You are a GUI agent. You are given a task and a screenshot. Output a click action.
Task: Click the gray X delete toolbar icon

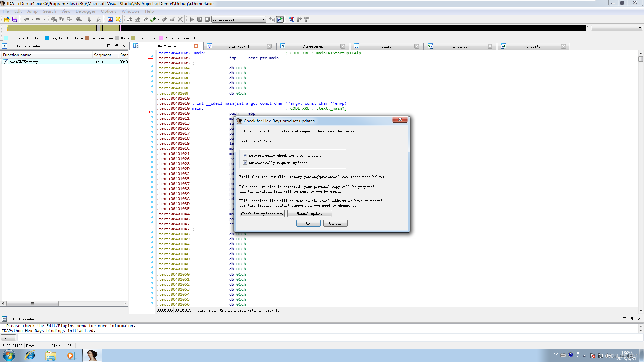(180, 19)
